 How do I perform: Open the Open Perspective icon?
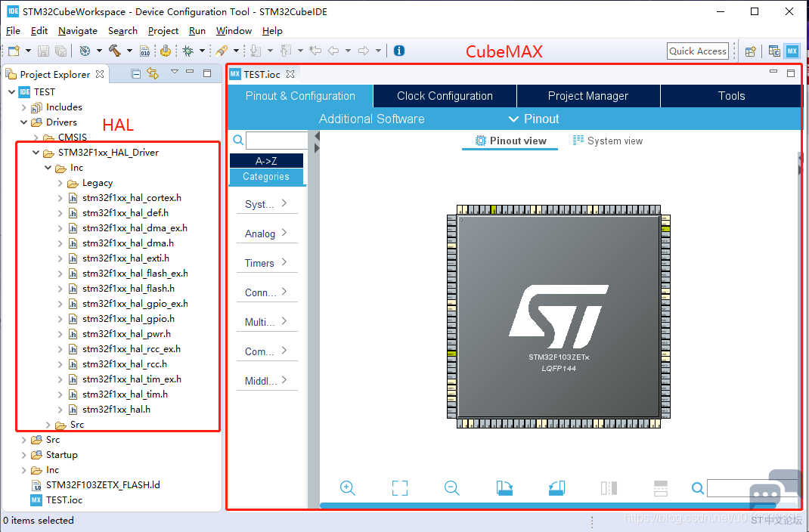coord(751,51)
